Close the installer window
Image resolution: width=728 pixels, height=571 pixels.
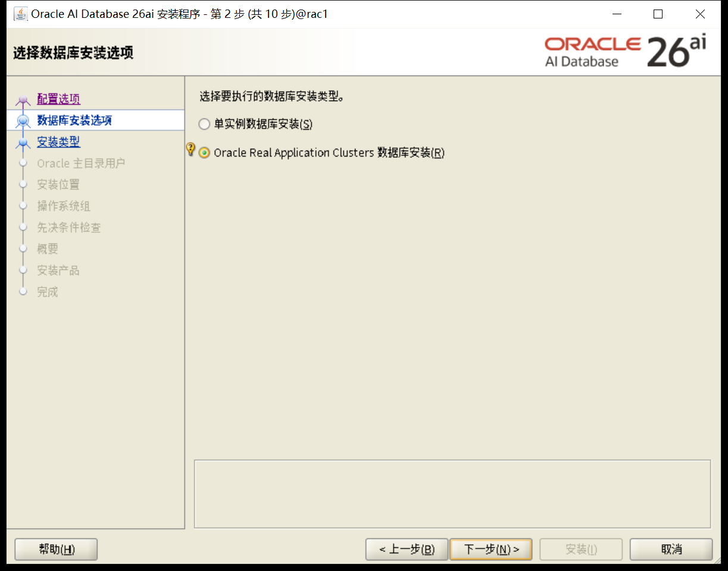pyautogui.click(x=700, y=14)
